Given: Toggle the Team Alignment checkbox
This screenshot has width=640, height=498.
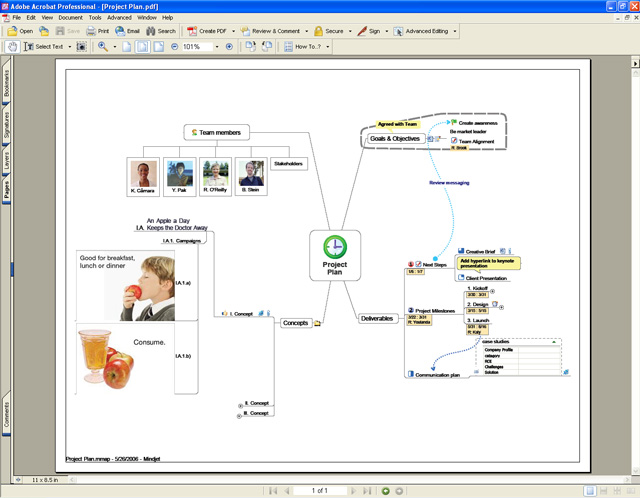Looking at the screenshot, I should click(454, 141).
